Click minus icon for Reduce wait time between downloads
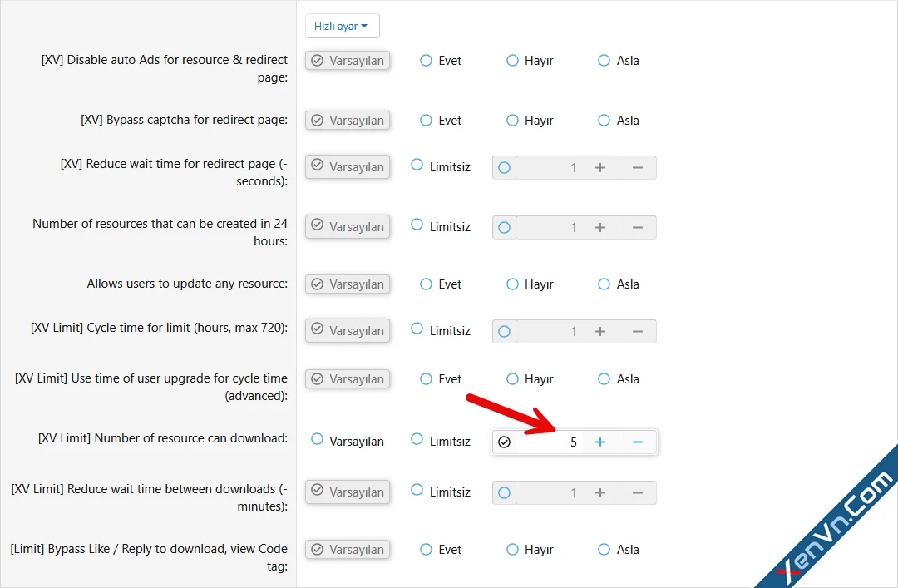This screenshot has height=588, width=898. coord(638,493)
